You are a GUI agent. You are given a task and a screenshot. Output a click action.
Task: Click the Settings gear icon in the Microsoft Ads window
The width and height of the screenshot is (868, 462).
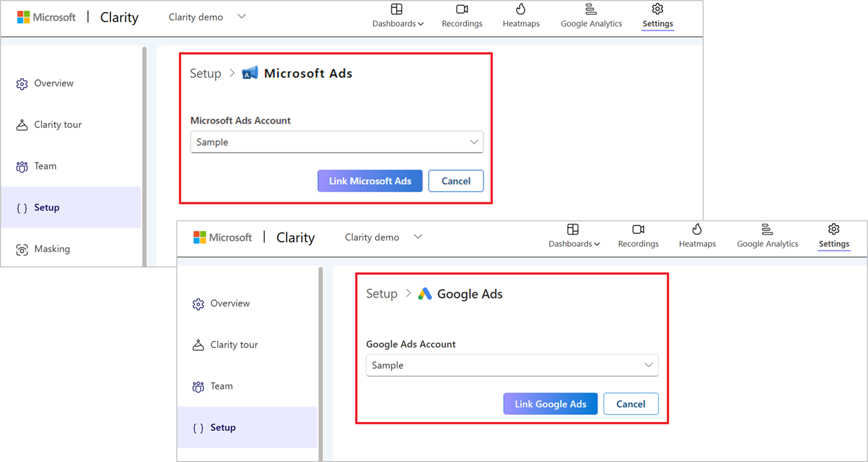(x=657, y=9)
